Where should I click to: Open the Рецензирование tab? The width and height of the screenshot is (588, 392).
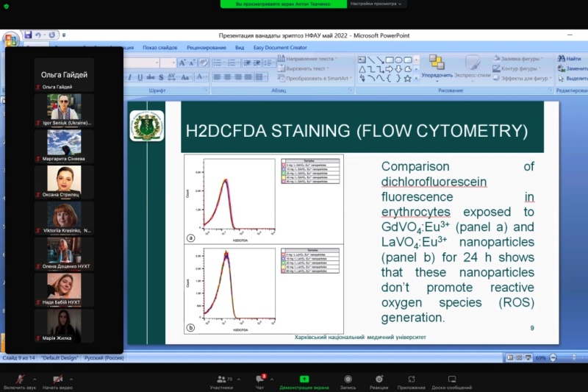(x=207, y=48)
